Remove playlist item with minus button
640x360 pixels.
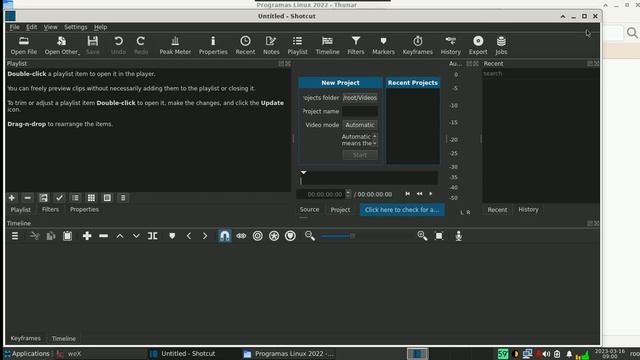[27, 198]
